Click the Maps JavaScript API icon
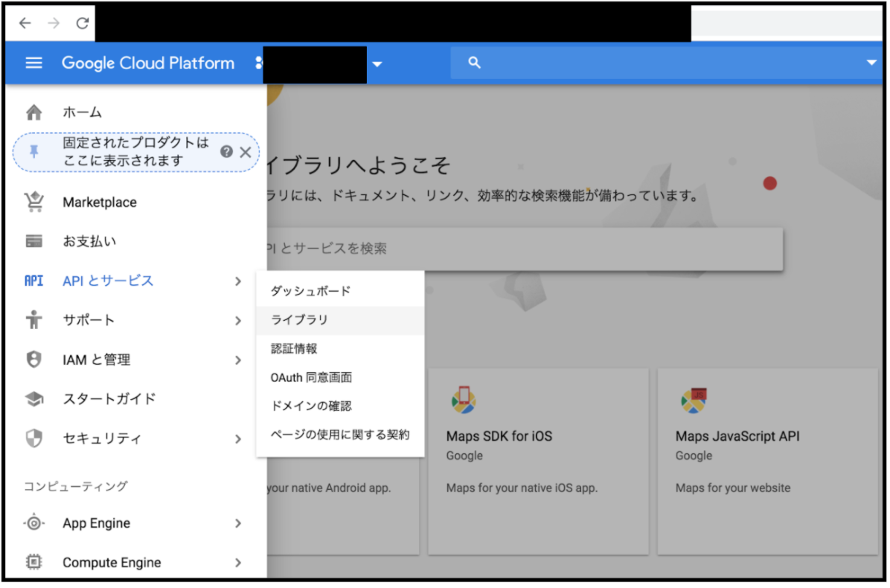 click(695, 401)
